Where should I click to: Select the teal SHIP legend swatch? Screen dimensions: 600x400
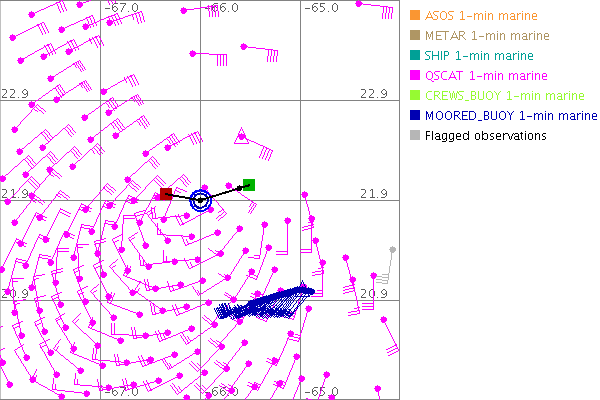pos(415,56)
